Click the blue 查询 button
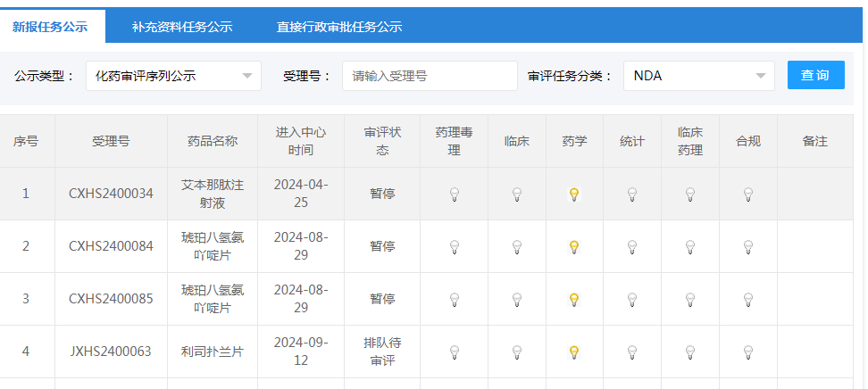This screenshot has height=389, width=868. click(x=816, y=75)
